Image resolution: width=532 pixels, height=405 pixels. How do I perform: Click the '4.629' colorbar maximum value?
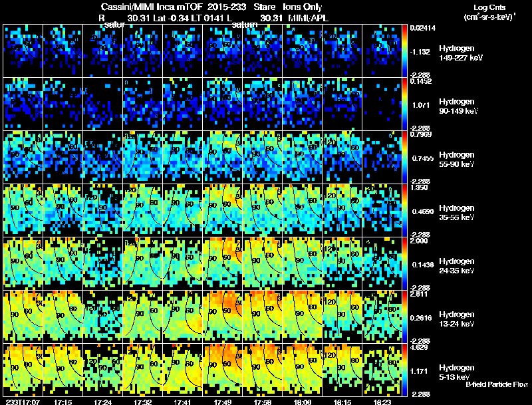coord(419,347)
